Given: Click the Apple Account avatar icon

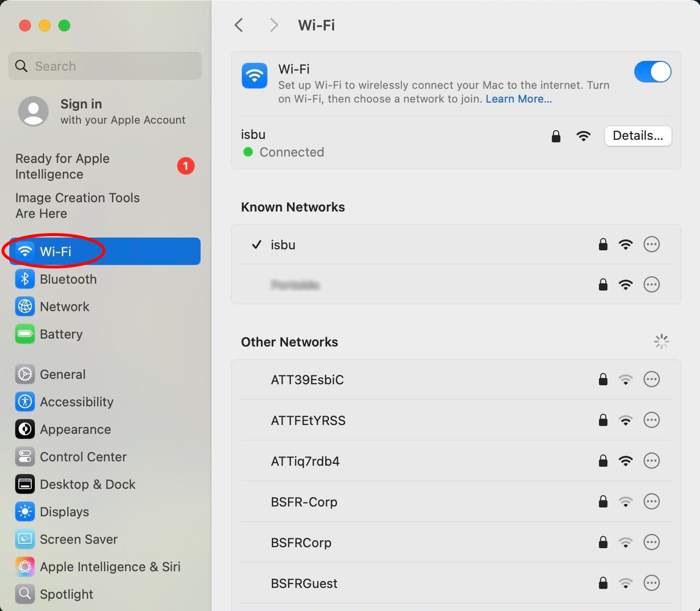Looking at the screenshot, I should coord(33,111).
